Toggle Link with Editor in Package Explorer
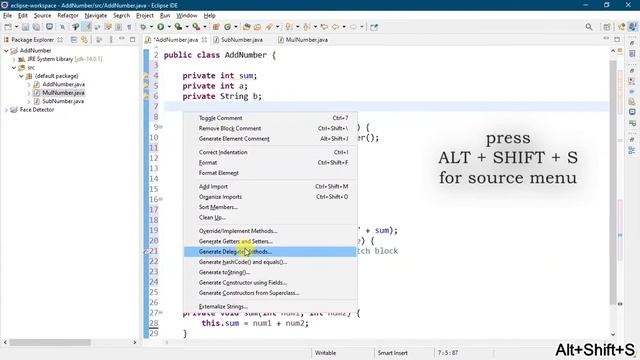Image resolution: width=640 pixels, height=360 pixels. coord(84,40)
